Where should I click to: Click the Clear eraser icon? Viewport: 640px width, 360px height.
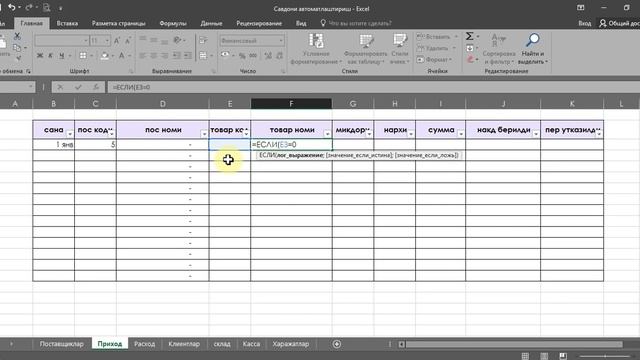click(x=470, y=60)
